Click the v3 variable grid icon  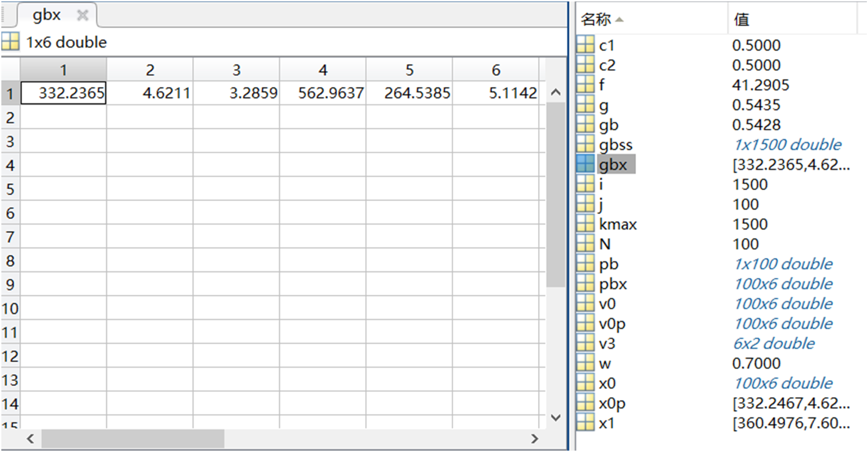coord(585,343)
